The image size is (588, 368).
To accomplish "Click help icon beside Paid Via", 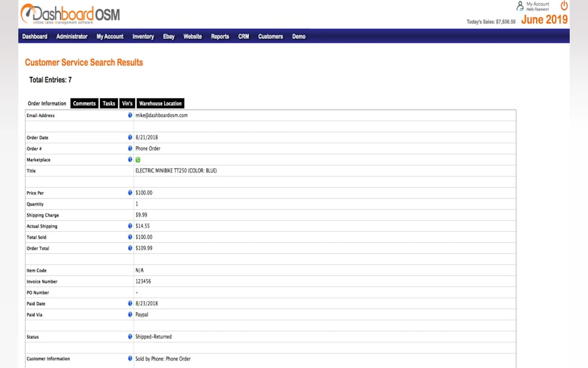I will coord(130,314).
